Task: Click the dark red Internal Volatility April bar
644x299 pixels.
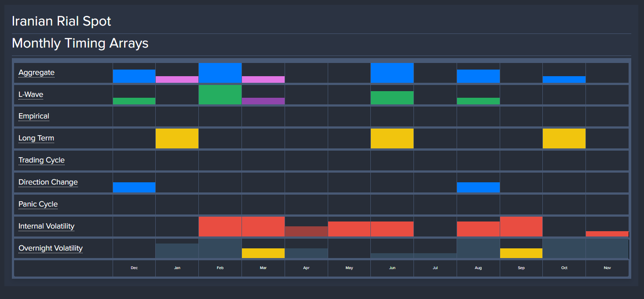Action: [306, 231]
